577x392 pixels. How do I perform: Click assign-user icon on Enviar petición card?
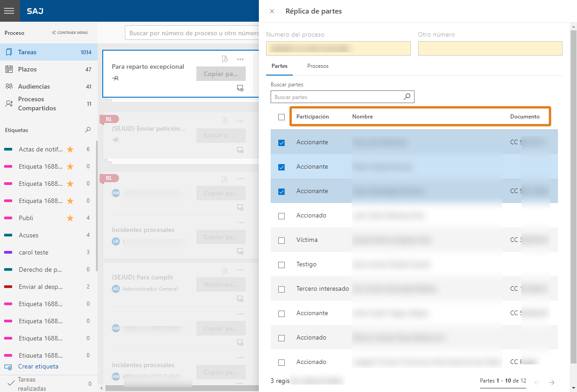[x=115, y=140]
